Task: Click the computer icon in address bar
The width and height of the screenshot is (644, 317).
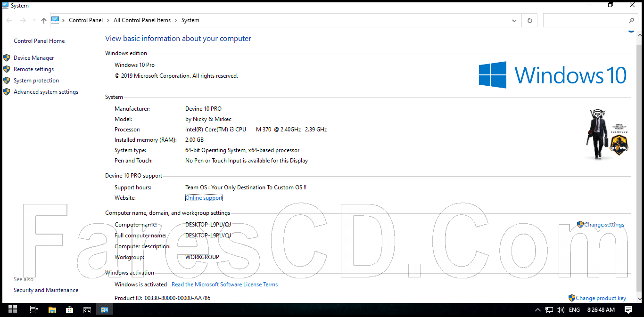Action: pos(56,20)
